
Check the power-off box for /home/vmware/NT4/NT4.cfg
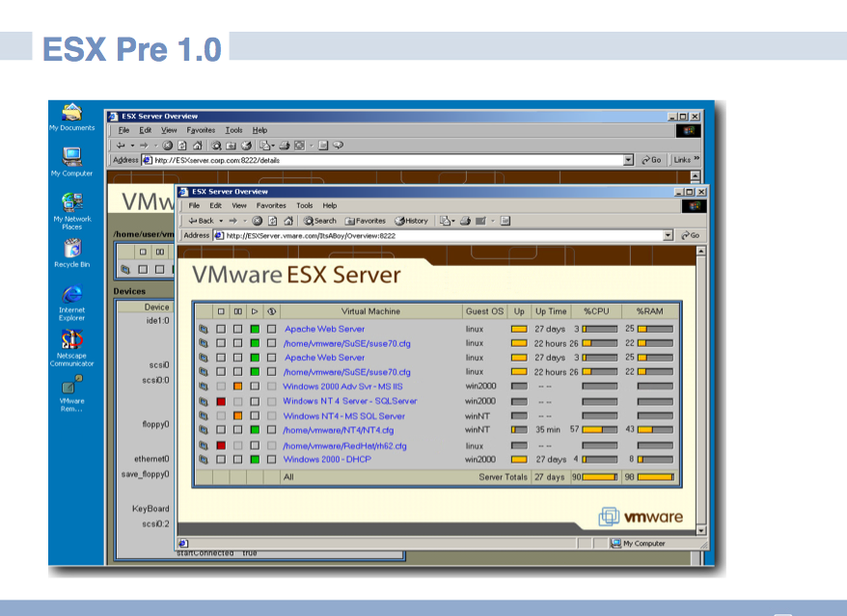click(x=221, y=430)
